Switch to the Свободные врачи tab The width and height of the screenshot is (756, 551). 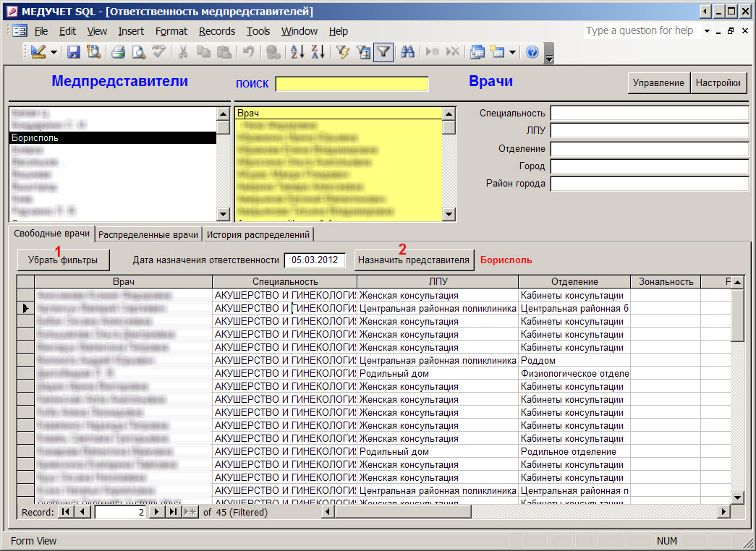pos(51,234)
